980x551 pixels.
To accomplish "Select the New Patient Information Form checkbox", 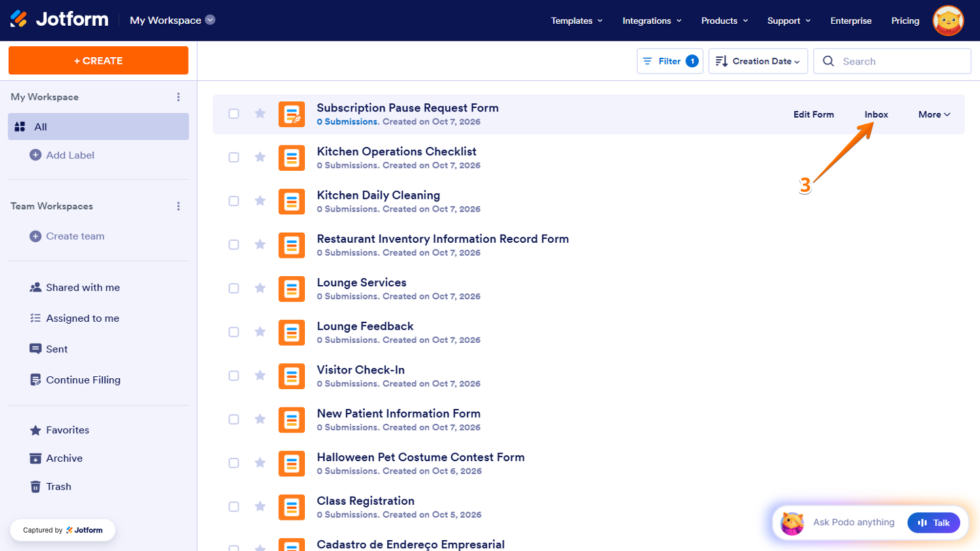I will tap(233, 420).
